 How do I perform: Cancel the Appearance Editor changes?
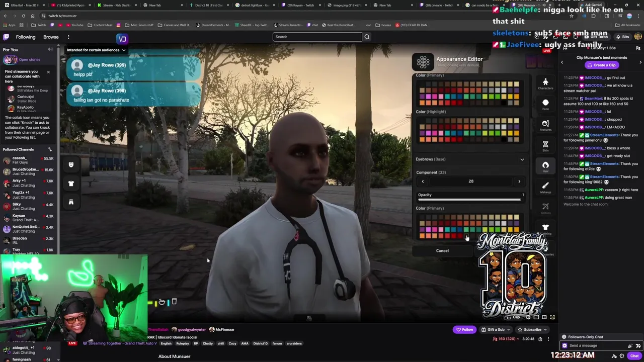442,251
